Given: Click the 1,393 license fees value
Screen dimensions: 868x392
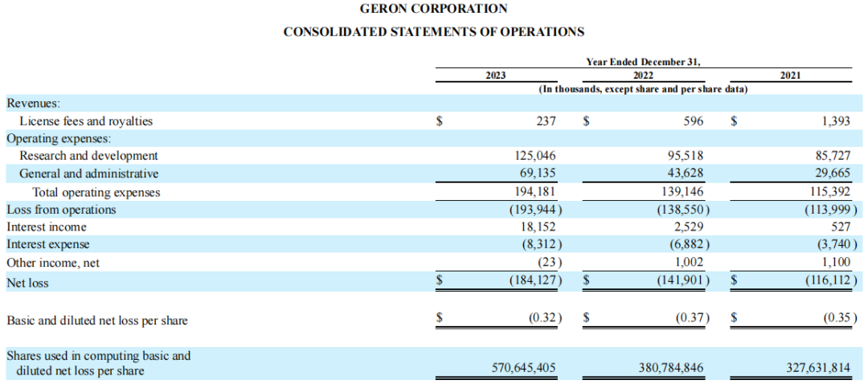Looking at the screenshot, I should pos(836,121).
